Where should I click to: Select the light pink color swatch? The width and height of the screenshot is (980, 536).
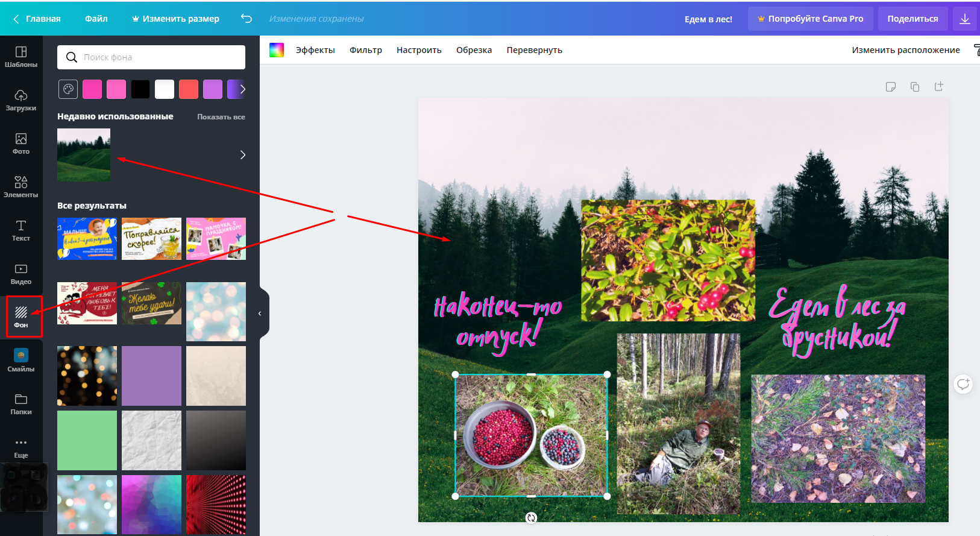116,89
